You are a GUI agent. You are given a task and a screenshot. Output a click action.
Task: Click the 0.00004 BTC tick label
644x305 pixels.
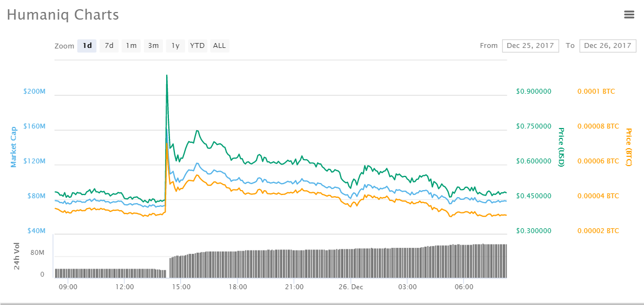pos(598,196)
